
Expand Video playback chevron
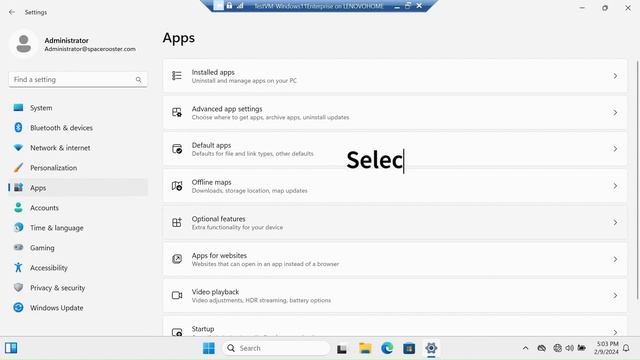[615, 295]
